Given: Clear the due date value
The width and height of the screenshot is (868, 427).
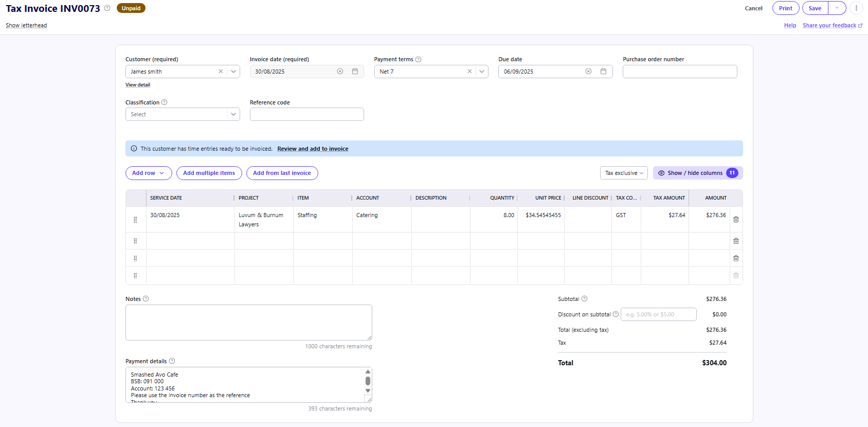Looking at the screenshot, I should (x=588, y=72).
